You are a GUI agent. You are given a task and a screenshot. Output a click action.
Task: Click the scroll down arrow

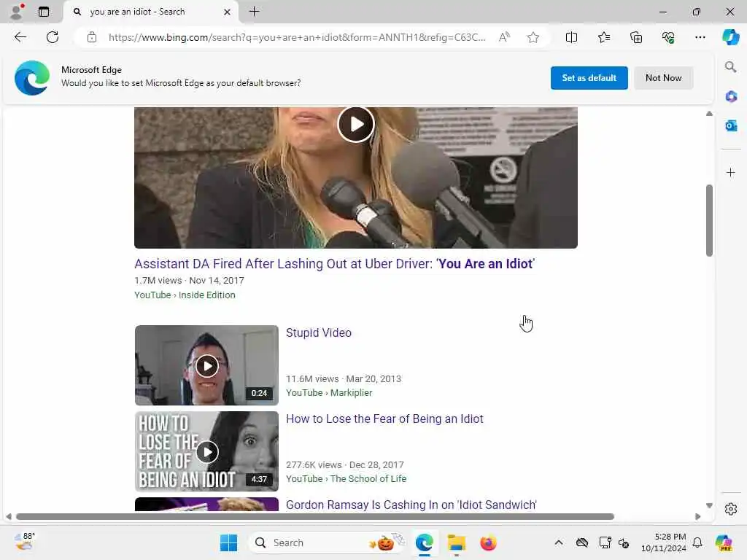tap(709, 505)
